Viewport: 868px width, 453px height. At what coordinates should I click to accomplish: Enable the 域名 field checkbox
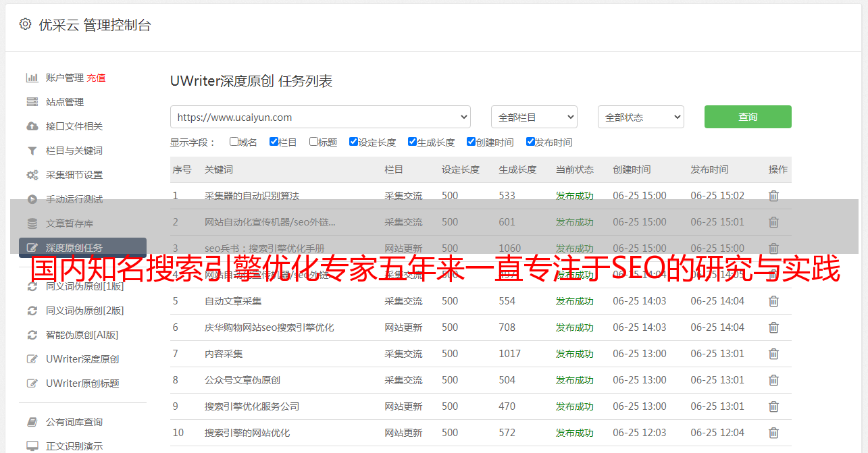tap(234, 142)
